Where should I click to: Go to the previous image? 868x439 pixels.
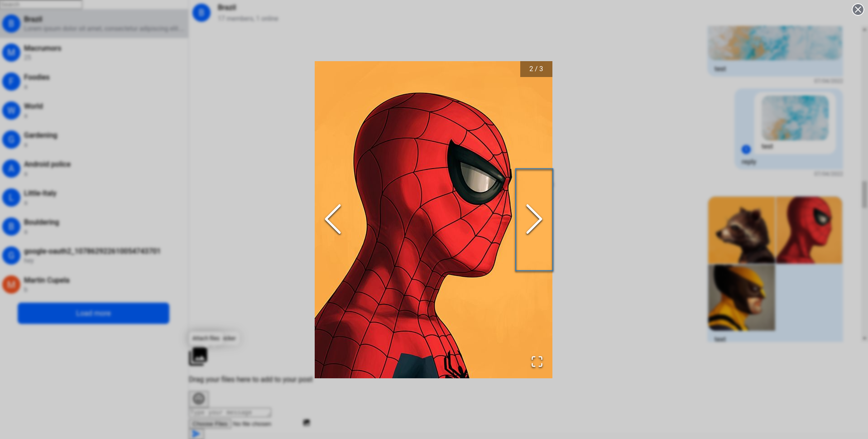[x=333, y=220]
